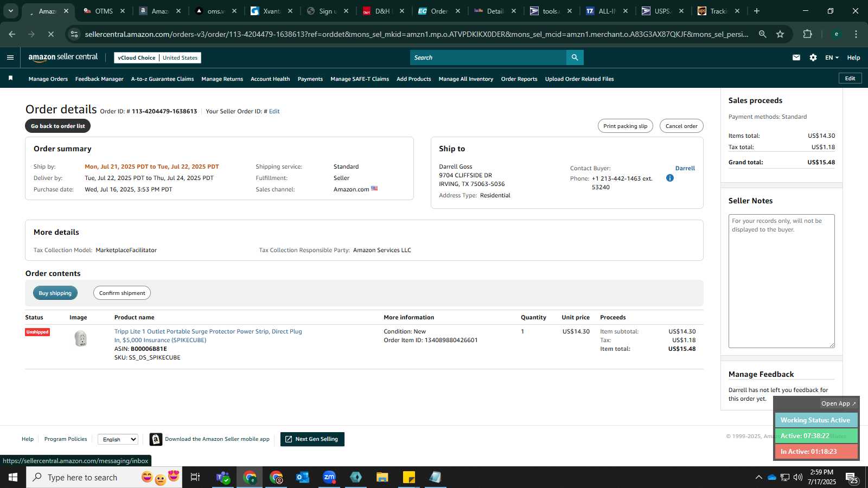Screen dimensions: 868x488
Task: Open the tab search dropdown arrow
Action: [10, 11]
